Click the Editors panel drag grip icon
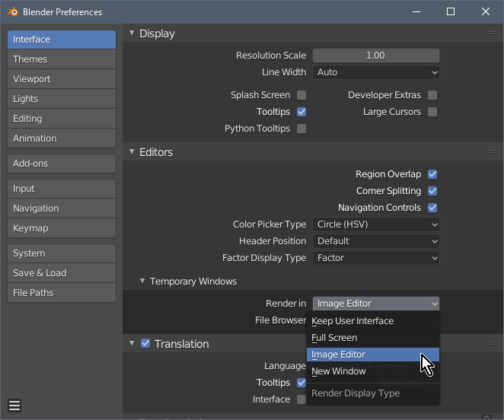The image size is (504, 420). tap(493, 152)
